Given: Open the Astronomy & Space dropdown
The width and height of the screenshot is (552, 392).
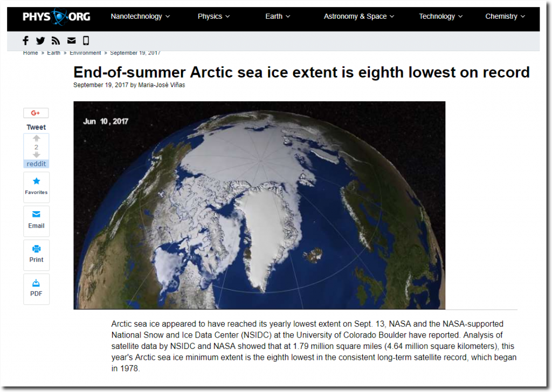Looking at the screenshot, I should tap(358, 17).
